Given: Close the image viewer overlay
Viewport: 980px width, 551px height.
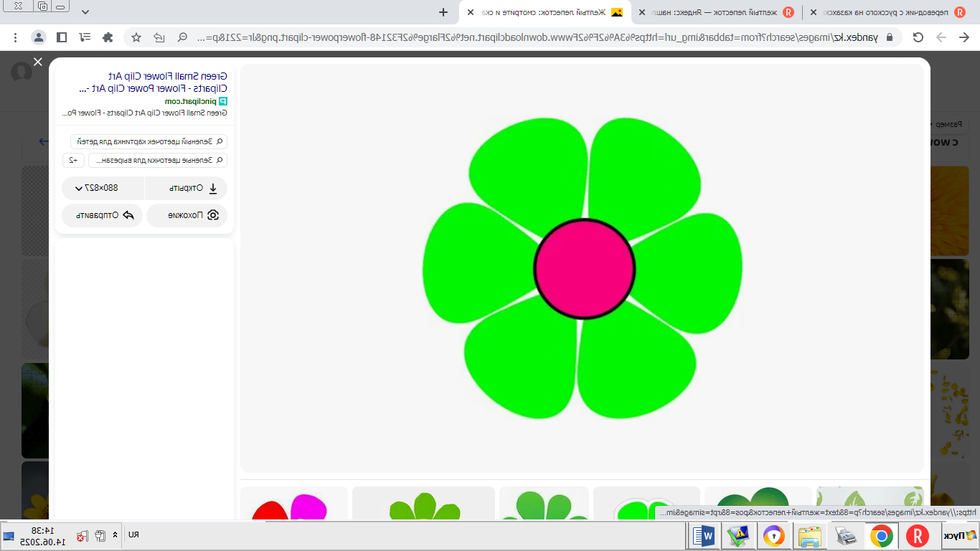Looking at the screenshot, I should coord(38,62).
